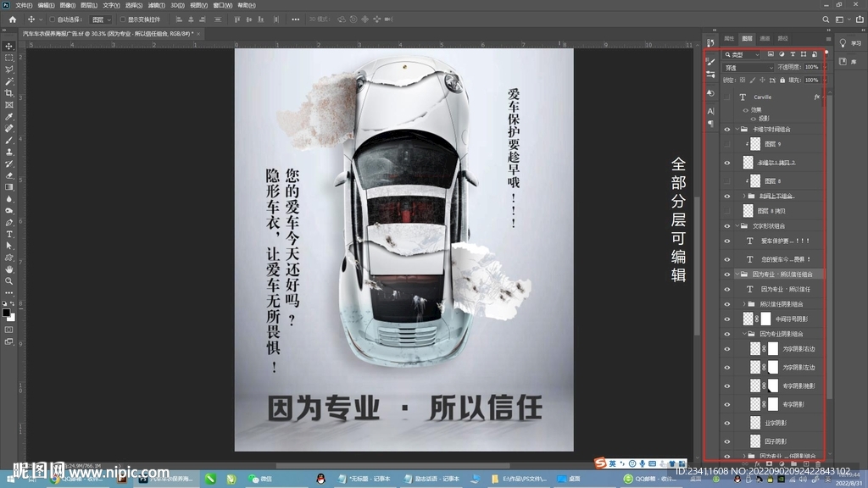Click the 卡维尔1拷贝2 layer thumbnail

coord(747,162)
